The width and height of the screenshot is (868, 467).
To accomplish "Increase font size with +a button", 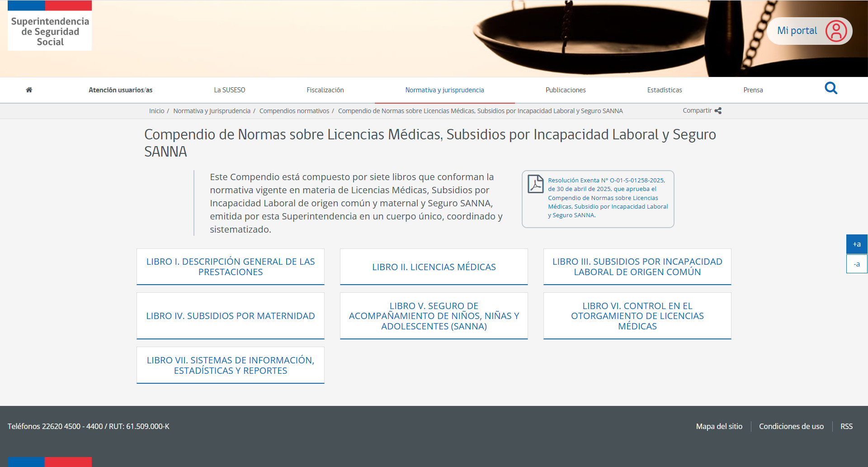I will (x=856, y=244).
